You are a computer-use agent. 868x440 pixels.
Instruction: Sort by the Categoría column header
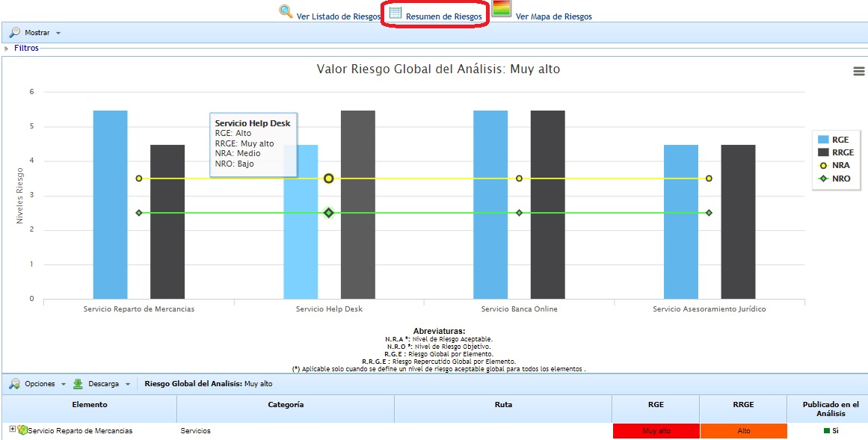click(x=286, y=405)
